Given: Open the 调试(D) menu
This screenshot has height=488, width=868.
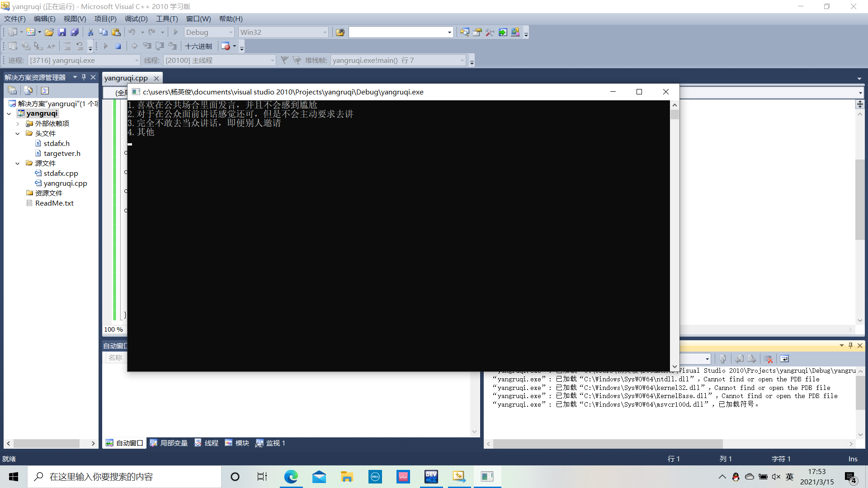Looking at the screenshot, I should tap(136, 19).
